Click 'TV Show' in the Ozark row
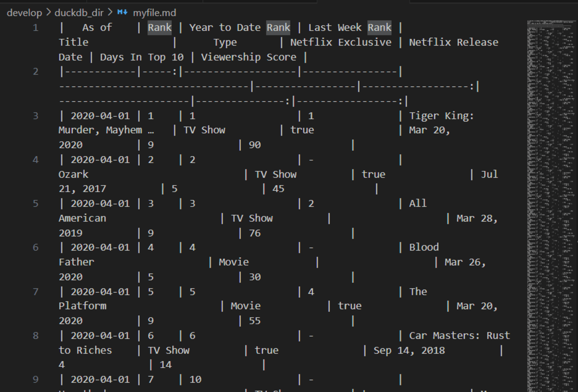Screen dimensions: 578x392 276,174
